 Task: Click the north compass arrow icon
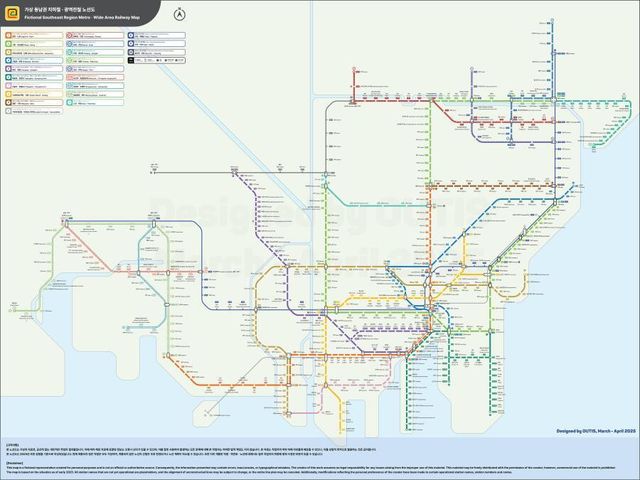(179, 14)
